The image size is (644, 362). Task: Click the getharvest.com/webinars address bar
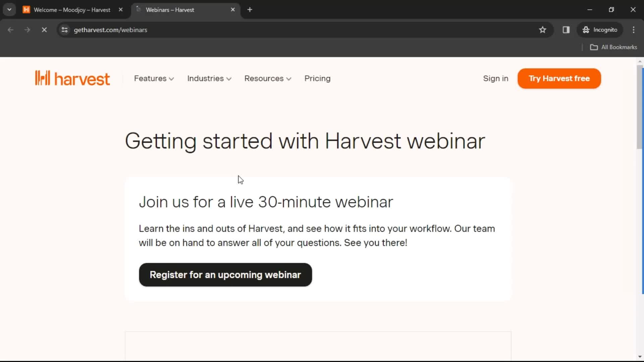click(111, 29)
